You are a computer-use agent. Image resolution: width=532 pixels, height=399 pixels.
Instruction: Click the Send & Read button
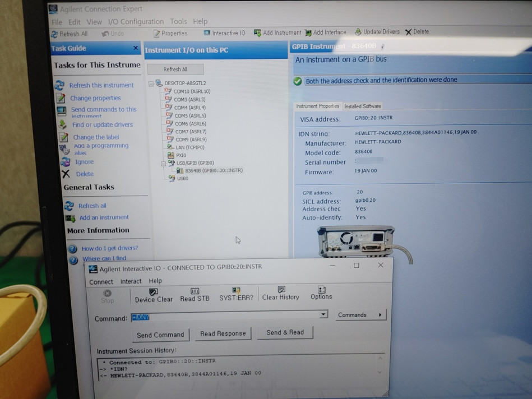pos(285,332)
